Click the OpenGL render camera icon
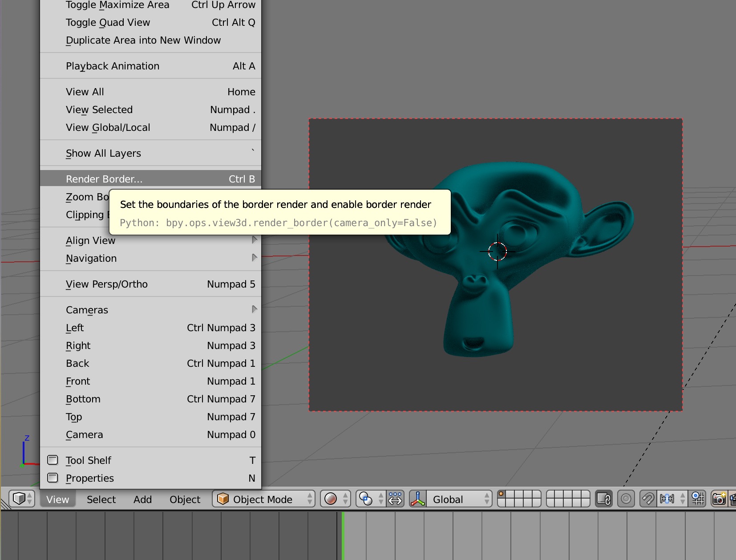 719,499
